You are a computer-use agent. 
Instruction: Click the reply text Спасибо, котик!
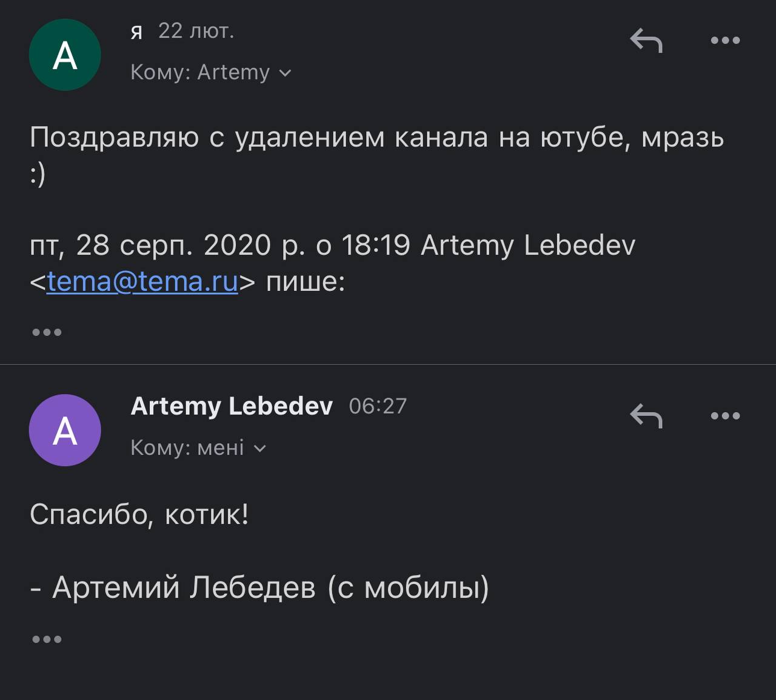click(139, 515)
